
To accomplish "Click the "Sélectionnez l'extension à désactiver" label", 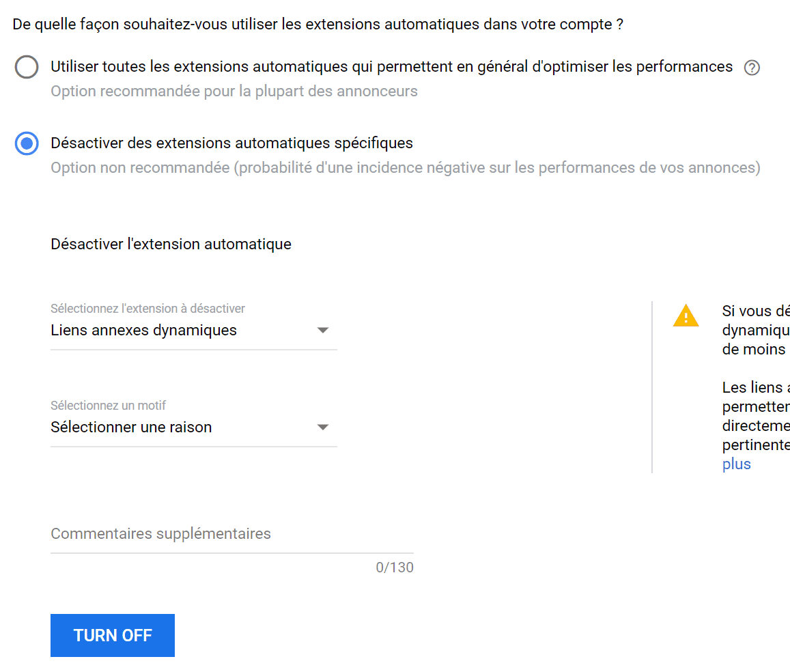I will [147, 309].
